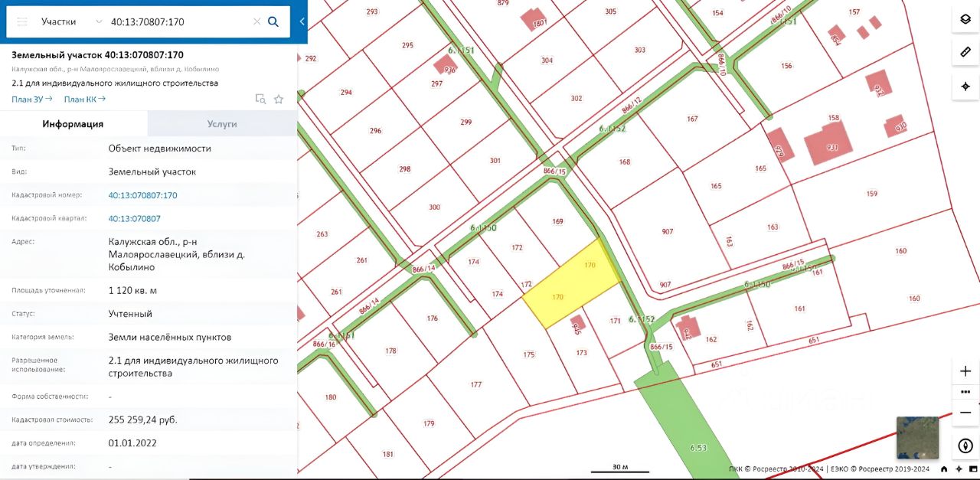Click the search magnifier icon
Viewport: 980px width, 480px height.
tap(273, 21)
